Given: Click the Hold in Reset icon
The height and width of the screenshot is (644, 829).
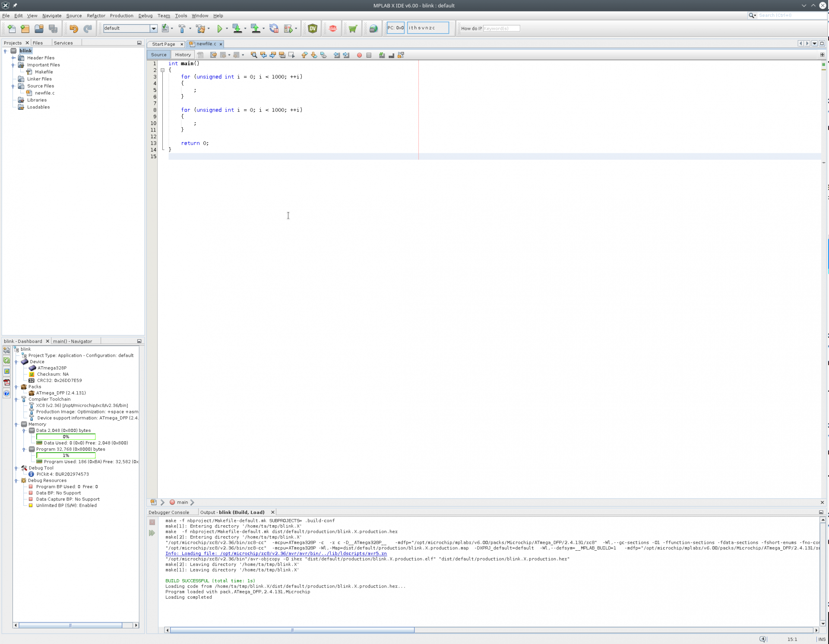Looking at the screenshot, I should (274, 29).
